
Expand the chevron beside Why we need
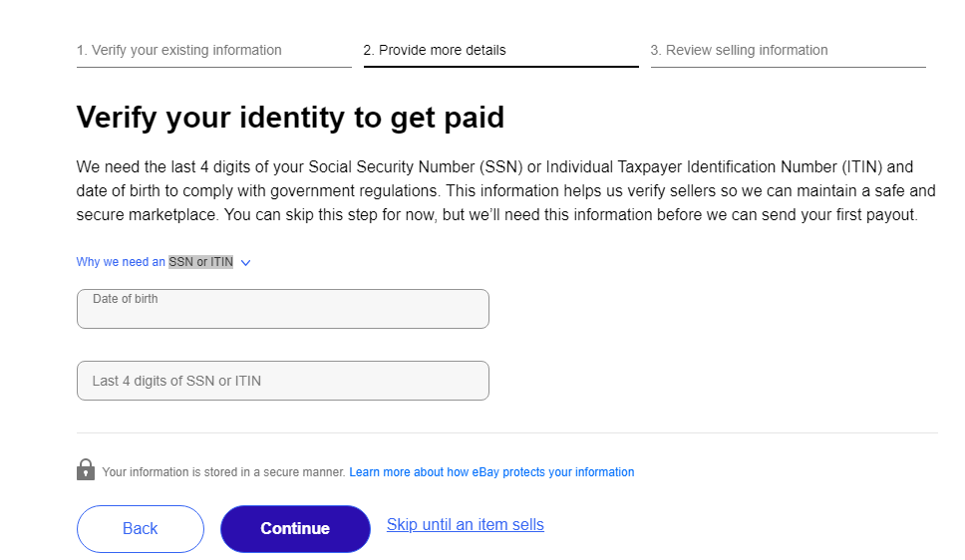(245, 263)
